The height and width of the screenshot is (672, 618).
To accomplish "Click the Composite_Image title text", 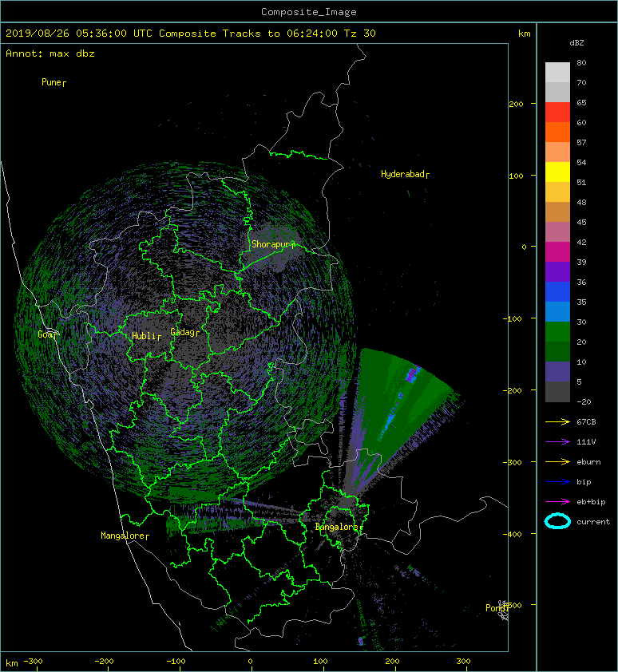I will click(309, 12).
